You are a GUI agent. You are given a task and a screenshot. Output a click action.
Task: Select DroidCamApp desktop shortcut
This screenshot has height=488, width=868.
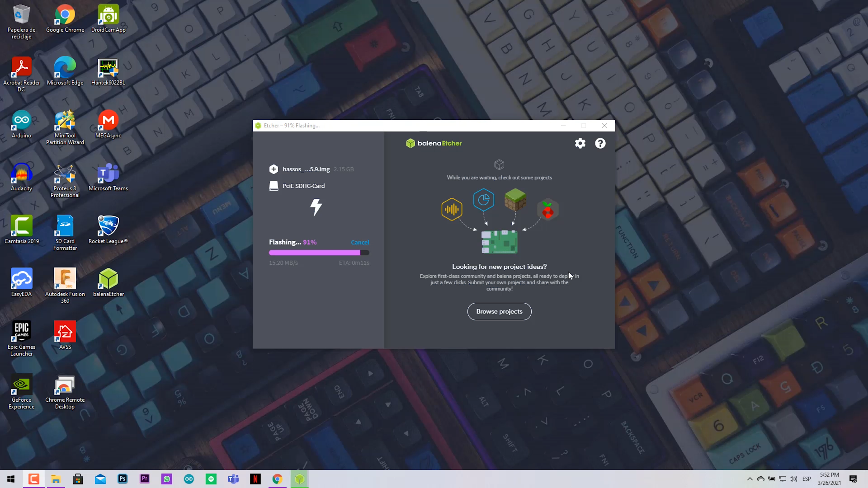[x=108, y=19]
